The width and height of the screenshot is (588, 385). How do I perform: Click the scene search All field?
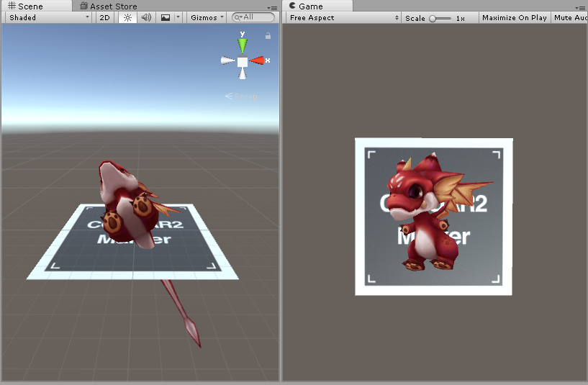pos(253,17)
